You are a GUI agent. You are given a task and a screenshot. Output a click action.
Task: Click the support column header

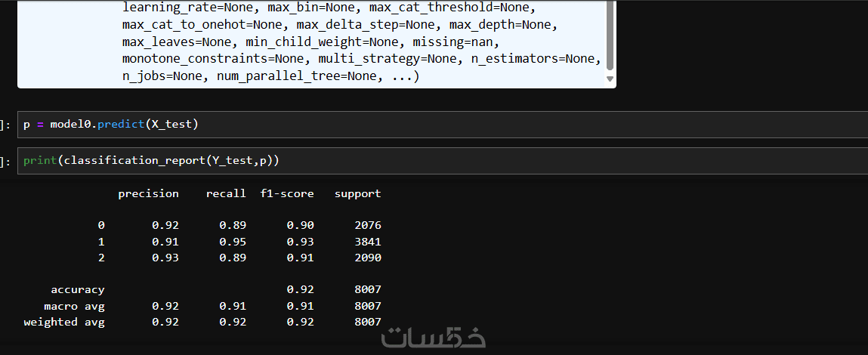pos(357,193)
